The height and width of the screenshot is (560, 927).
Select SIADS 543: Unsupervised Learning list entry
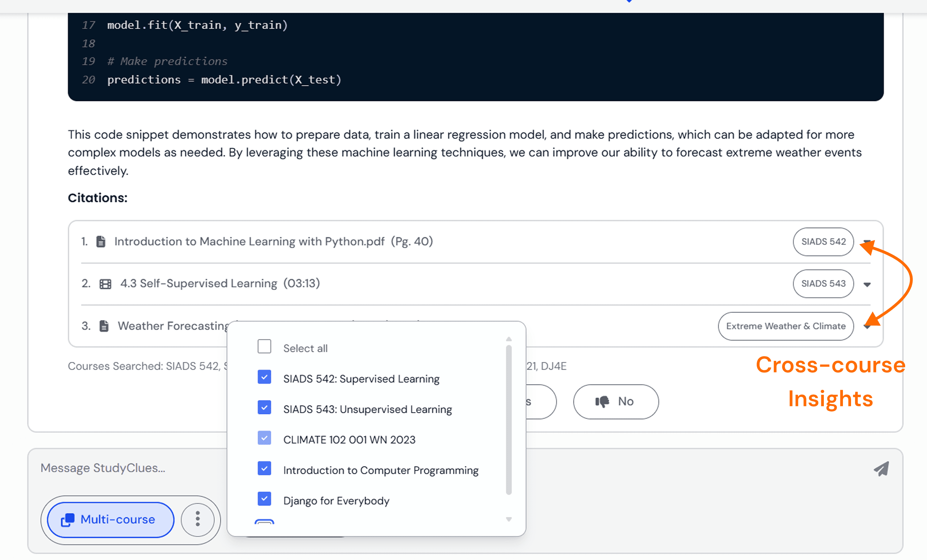(367, 409)
